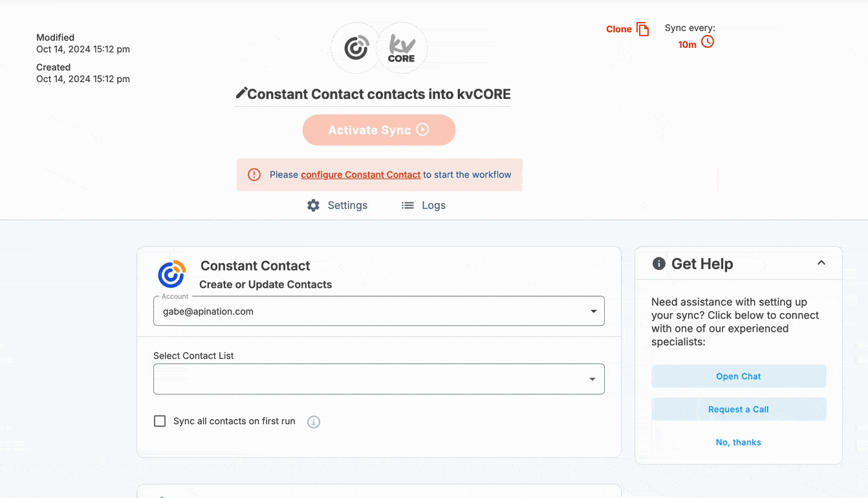Click the Get Help info icon

tap(659, 264)
